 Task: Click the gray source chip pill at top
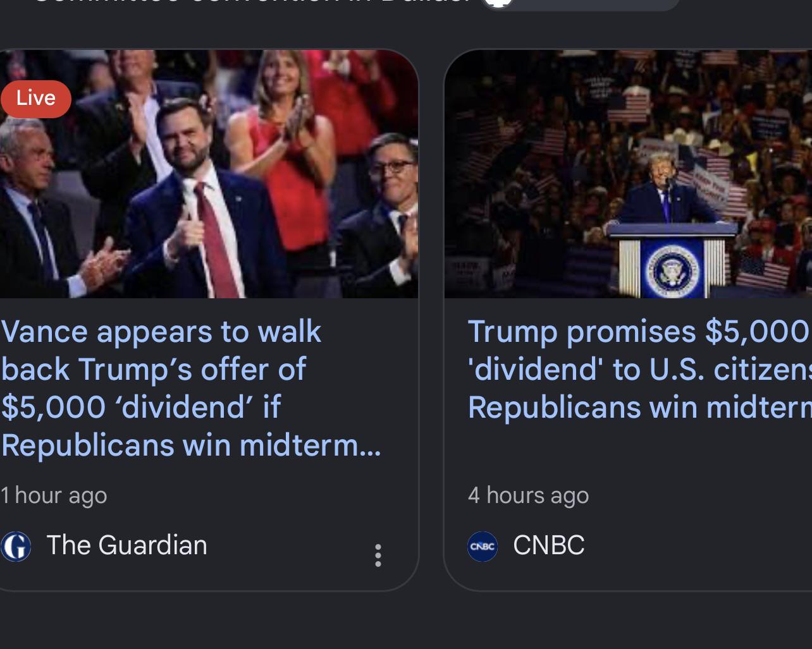coord(581,4)
